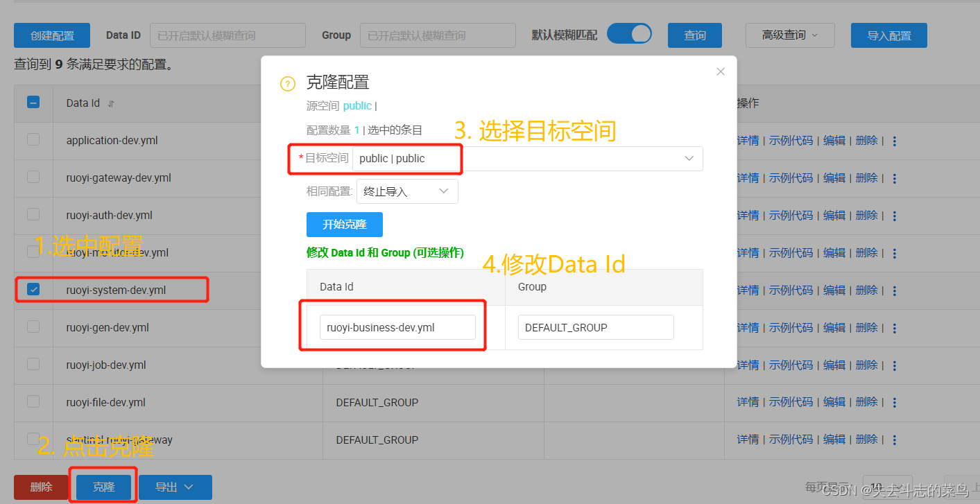The height and width of the screenshot is (504, 980).
Task: Check the ruoyi-job-dev.yml row checkbox
Action: click(33, 365)
